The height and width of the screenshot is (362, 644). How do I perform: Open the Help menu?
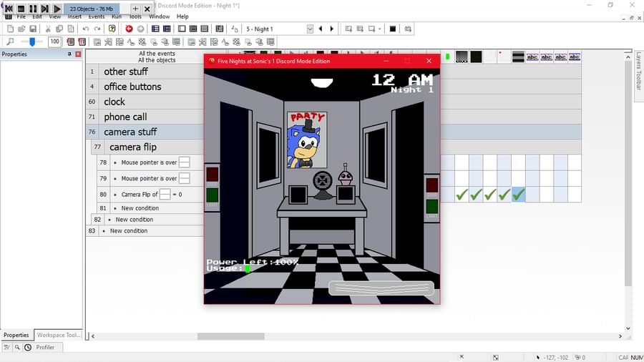182,17
